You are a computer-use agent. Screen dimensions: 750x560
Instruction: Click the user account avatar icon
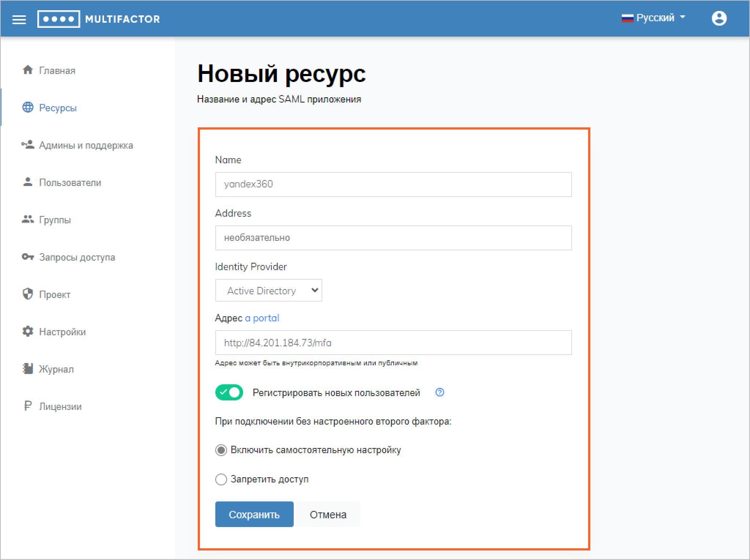pyautogui.click(x=719, y=18)
